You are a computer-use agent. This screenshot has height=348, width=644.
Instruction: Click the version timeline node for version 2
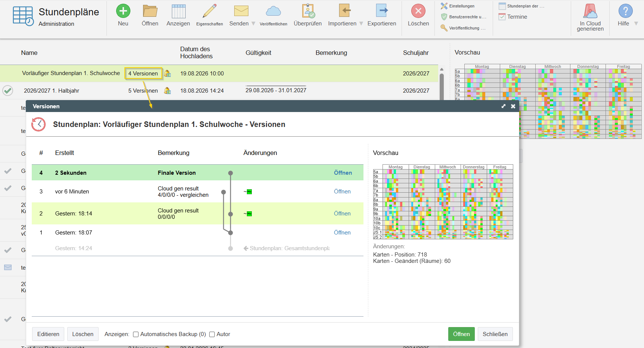click(230, 214)
